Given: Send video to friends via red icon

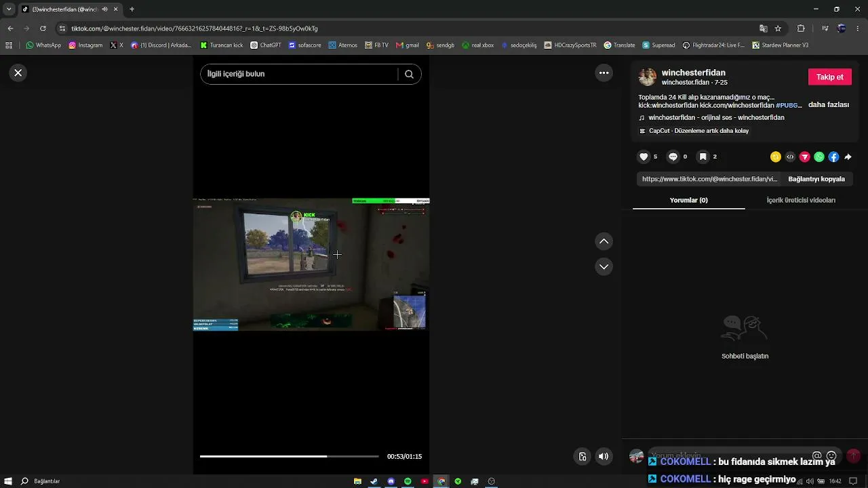Looking at the screenshot, I should (x=805, y=157).
